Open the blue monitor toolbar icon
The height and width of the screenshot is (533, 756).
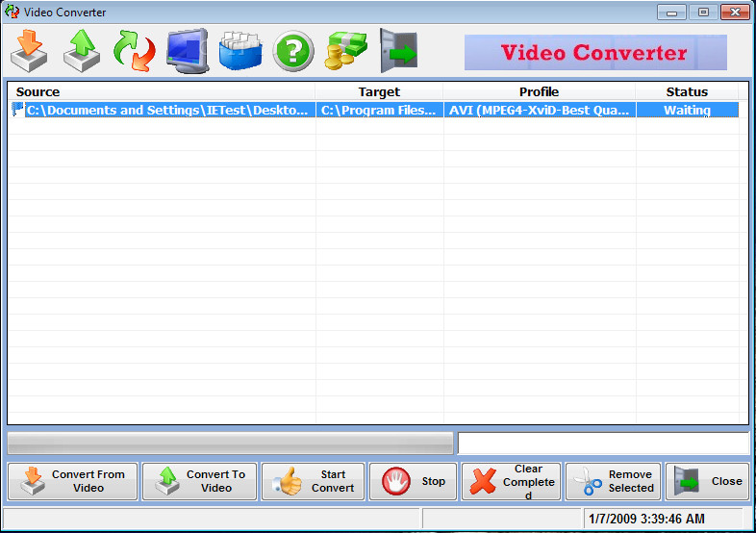pos(188,51)
